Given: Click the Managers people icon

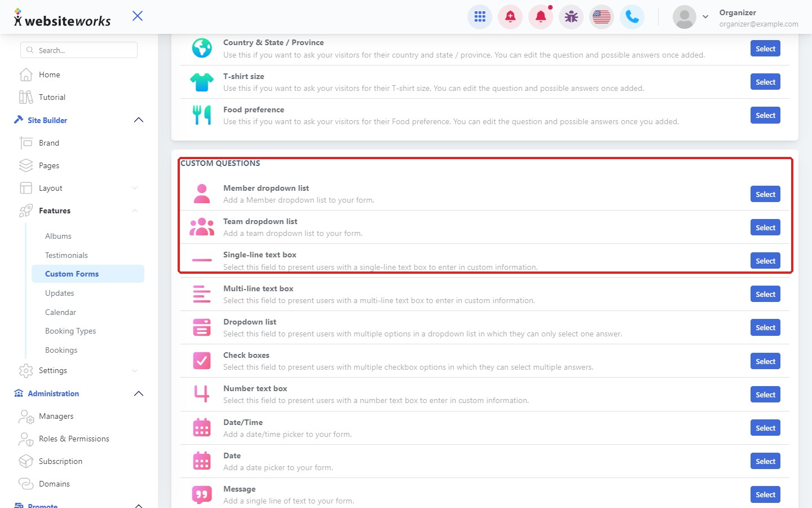Looking at the screenshot, I should pos(26,416).
